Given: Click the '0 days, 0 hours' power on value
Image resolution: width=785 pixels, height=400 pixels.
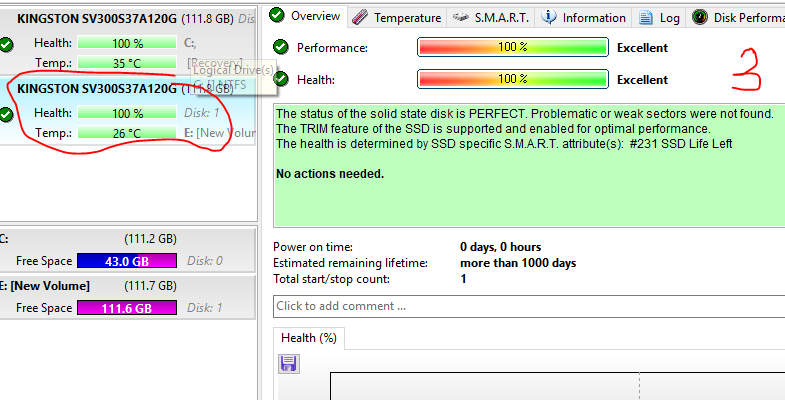Looking at the screenshot, I should pyautogui.click(x=501, y=247).
